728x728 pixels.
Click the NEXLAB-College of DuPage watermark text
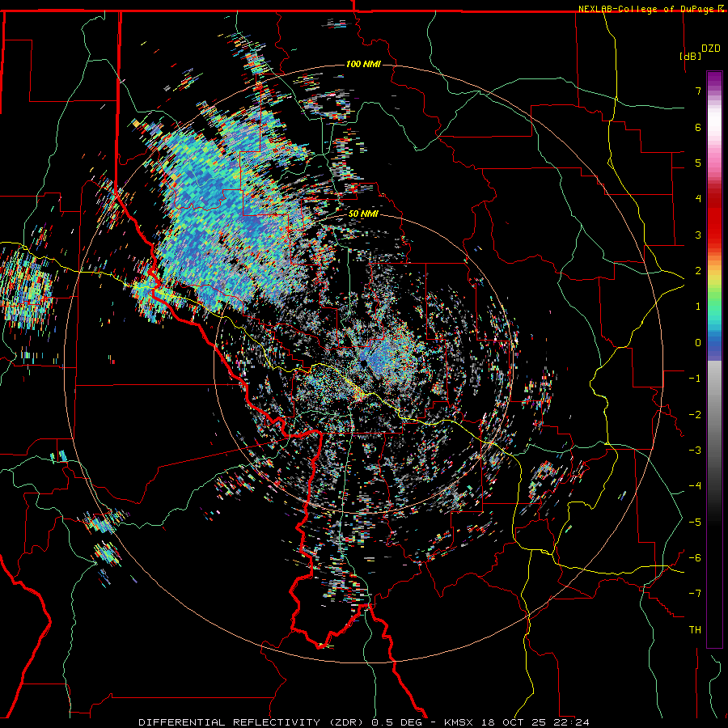[x=647, y=9]
